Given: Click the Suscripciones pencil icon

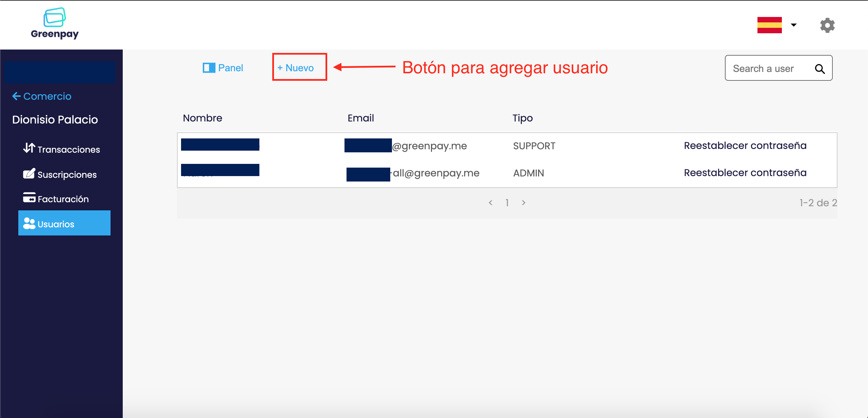Looking at the screenshot, I should (29, 173).
